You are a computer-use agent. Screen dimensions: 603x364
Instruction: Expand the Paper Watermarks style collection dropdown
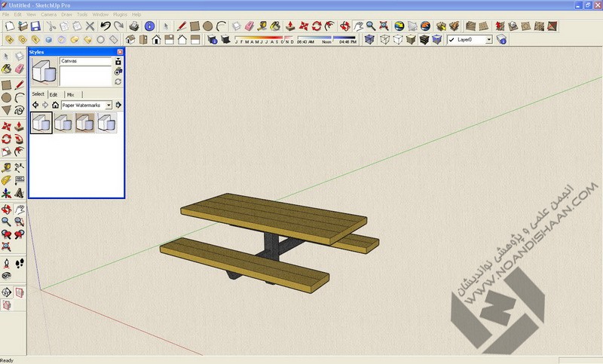tap(109, 105)
